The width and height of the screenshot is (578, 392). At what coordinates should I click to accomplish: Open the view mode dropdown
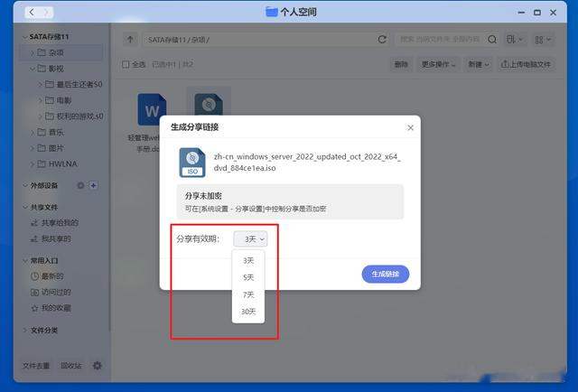(x=543, y=39)
